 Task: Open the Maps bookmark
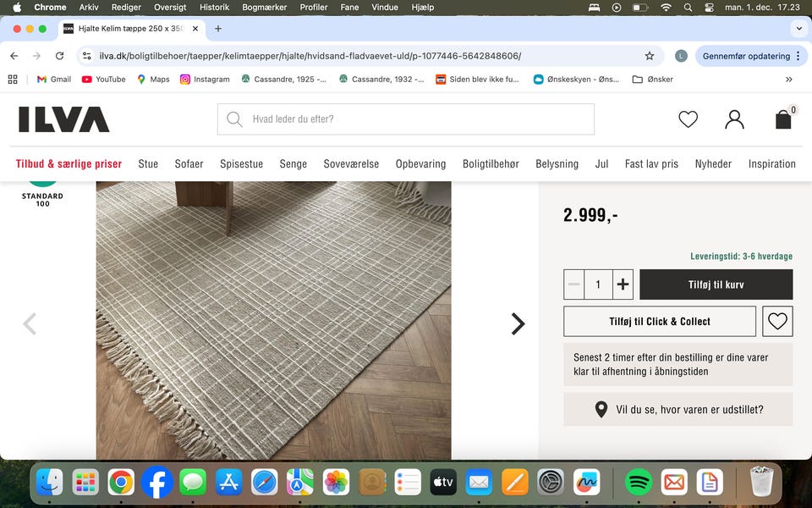point(153,80)
